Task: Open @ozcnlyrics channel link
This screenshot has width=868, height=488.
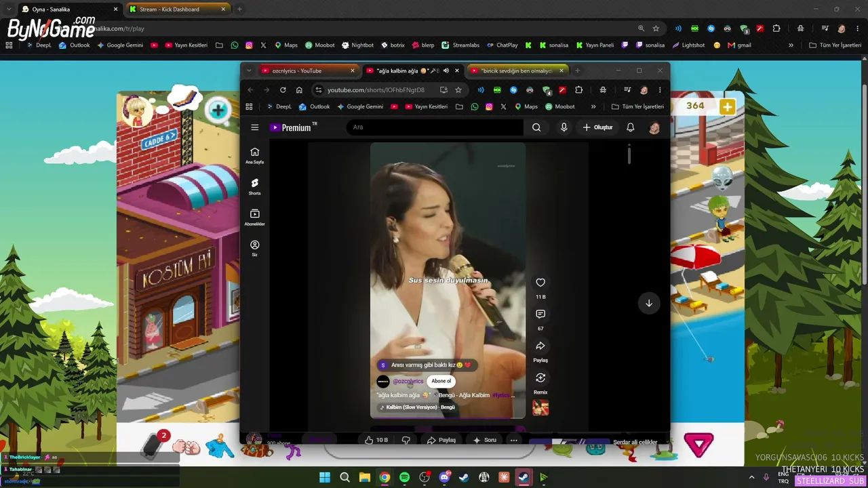Action: [x=408, y=381]
